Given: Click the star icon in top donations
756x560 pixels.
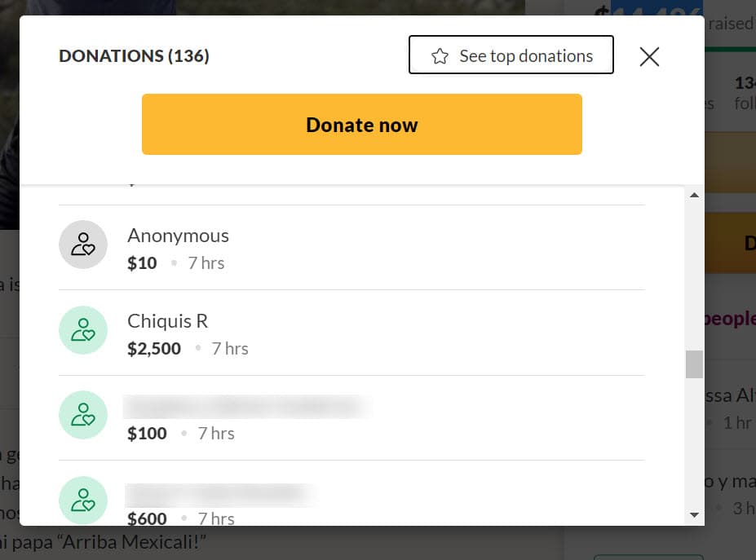Looking at the screenshot, I should [x=440, y=56].
